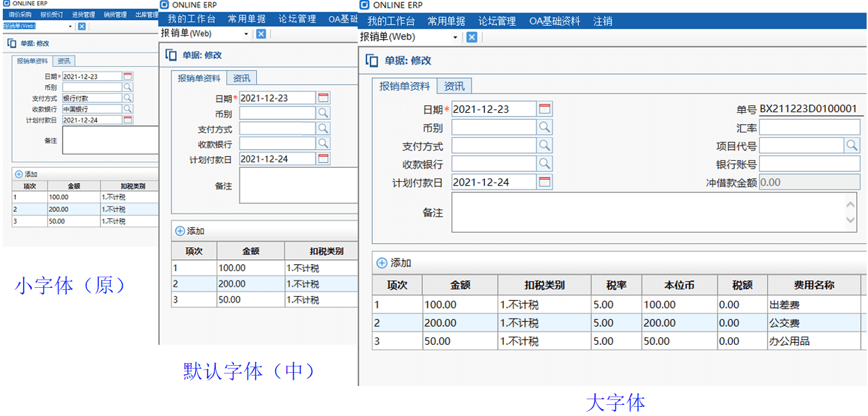
Task: Click 收款银行 field showing 中国银行 in small-font window
Action: pos(92,109)
